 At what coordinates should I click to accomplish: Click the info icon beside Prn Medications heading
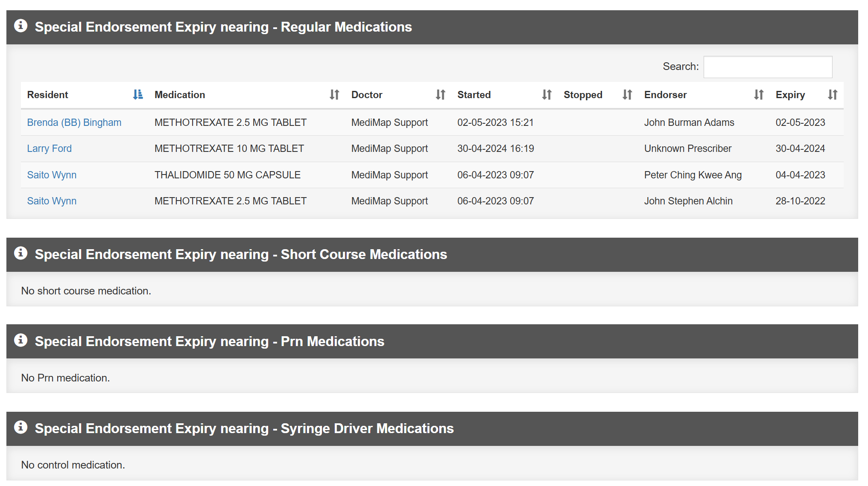tap(20, 340)
